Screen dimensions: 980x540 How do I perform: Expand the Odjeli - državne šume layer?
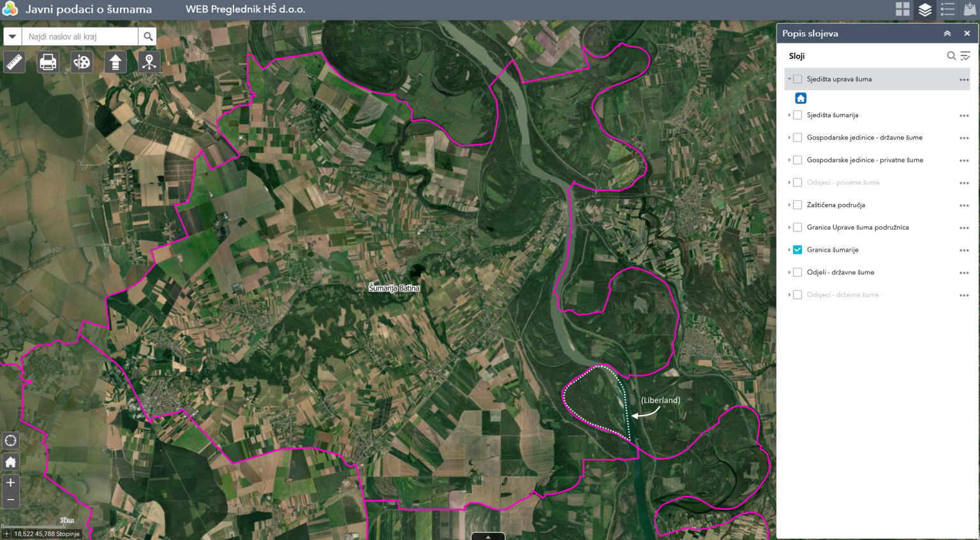pyautogui.click(x=790, y=272)
